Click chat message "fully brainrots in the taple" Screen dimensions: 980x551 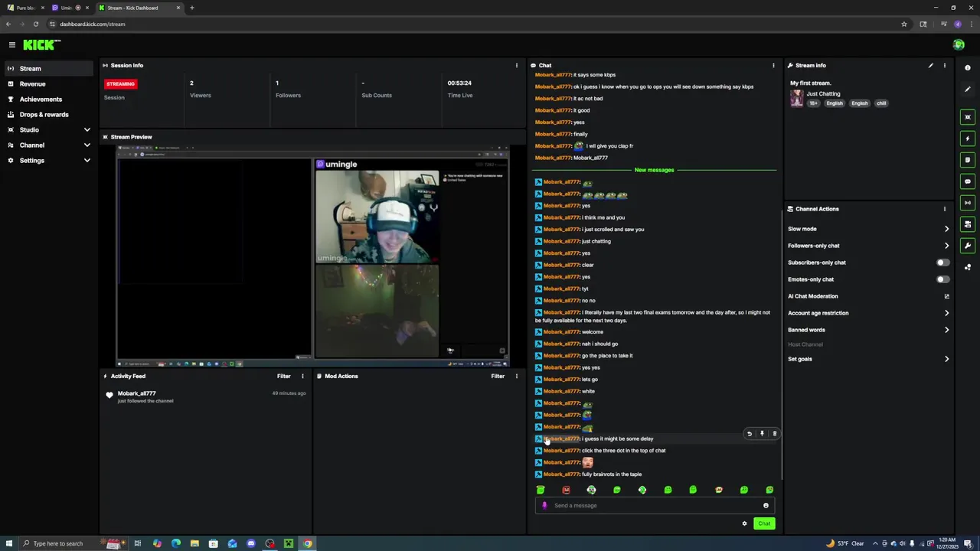[612, 474]
